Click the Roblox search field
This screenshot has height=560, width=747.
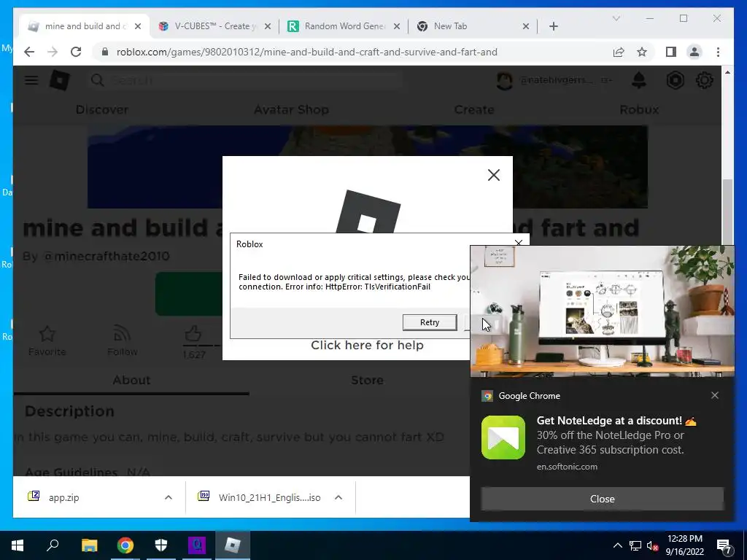(244, 80)
